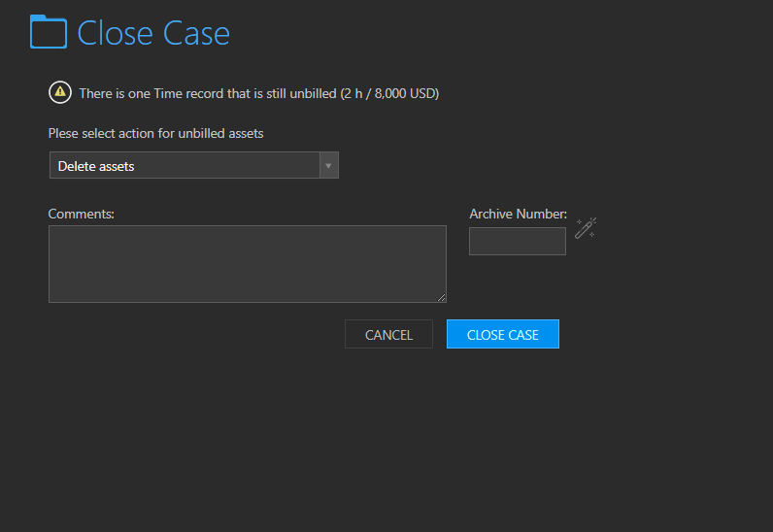This screenshot has width=773, height=532.
Task: Click the yellow warning triangle icon
Action: [60, 92]
